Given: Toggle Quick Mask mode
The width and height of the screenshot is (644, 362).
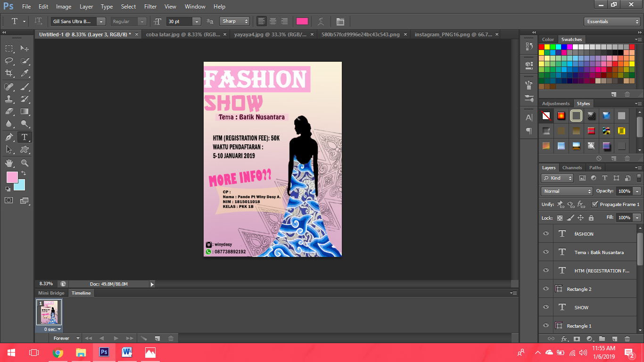Looking at the screenshot, I should [9, 200].
